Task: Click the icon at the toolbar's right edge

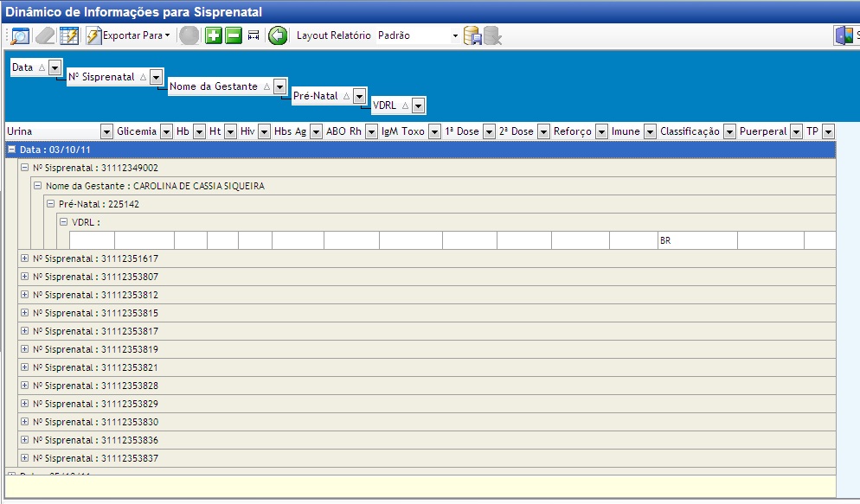Action: [x=846, y=35]
